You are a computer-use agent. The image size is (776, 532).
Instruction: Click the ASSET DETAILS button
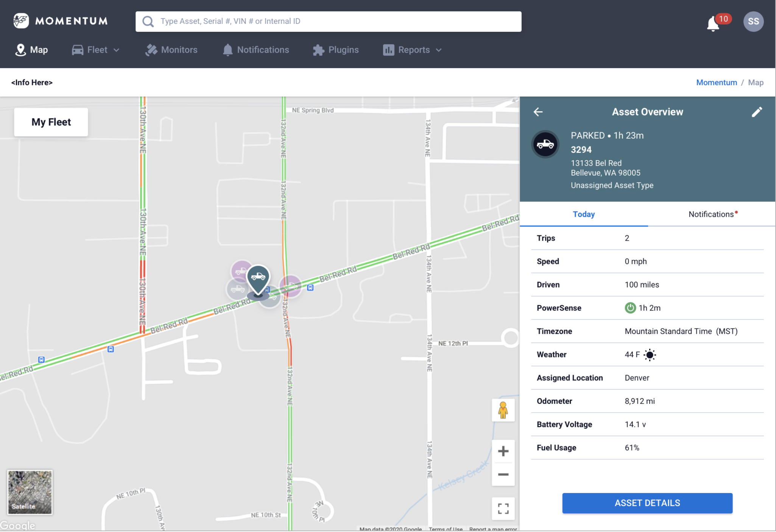(x=647, y=503)
